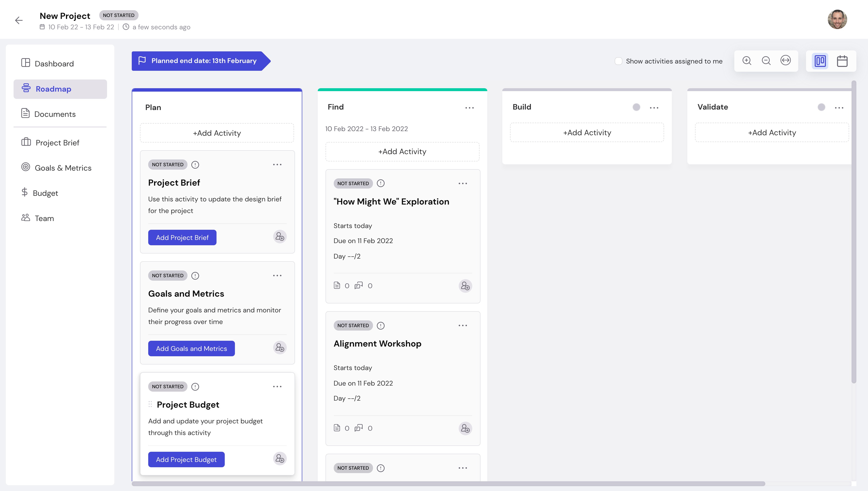Toggle Validate column status dot
Screen dimensions: 868x491
(x=821, y=107)
